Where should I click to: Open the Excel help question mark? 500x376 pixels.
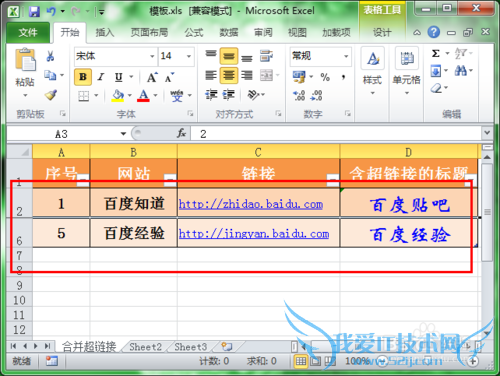[x=434, y=32]
